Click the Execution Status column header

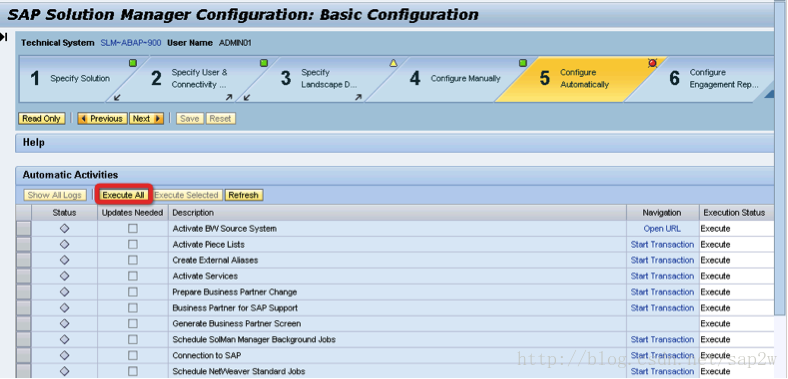point(737,213)
